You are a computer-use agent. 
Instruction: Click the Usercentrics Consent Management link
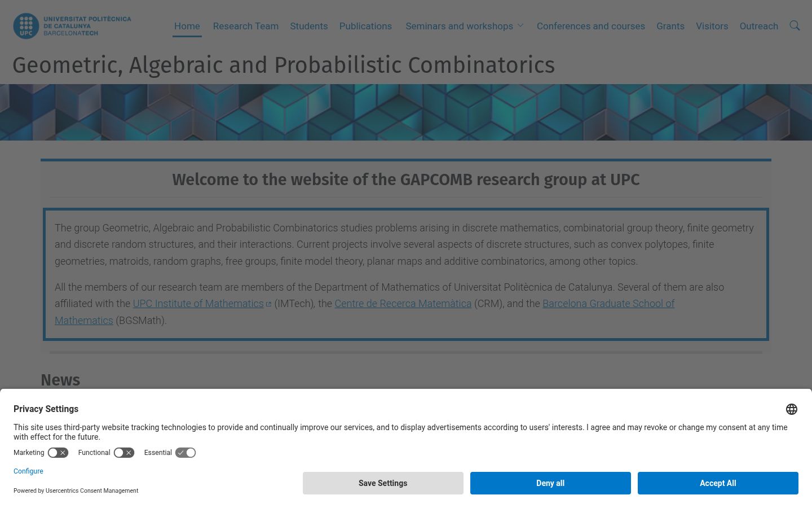(x=92, y=491)
